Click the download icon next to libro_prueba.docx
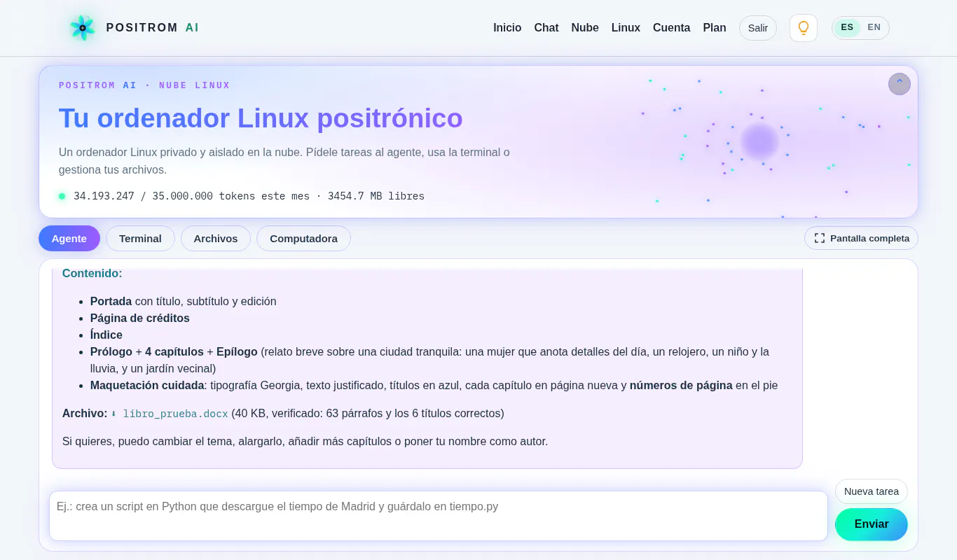This screenshot has height=560, width=957. tap(113, 414)
